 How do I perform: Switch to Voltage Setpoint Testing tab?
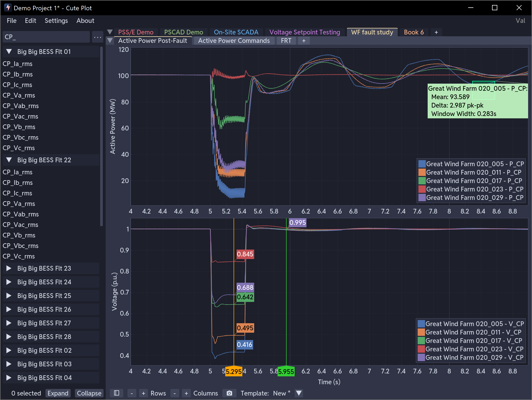tap(305, 32)
